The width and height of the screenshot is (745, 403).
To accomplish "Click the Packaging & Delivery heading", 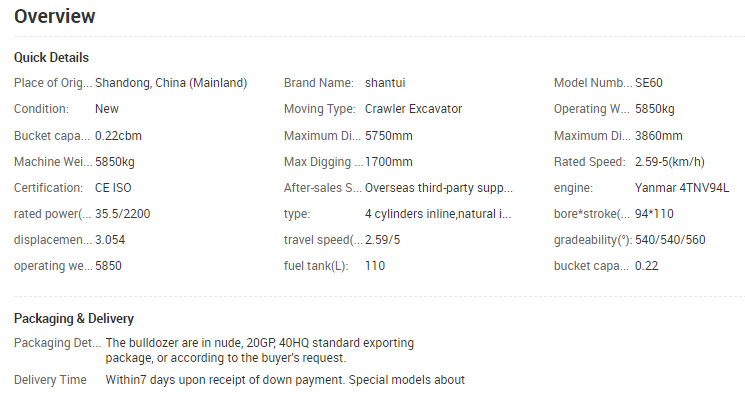I will tap(74, 318).
